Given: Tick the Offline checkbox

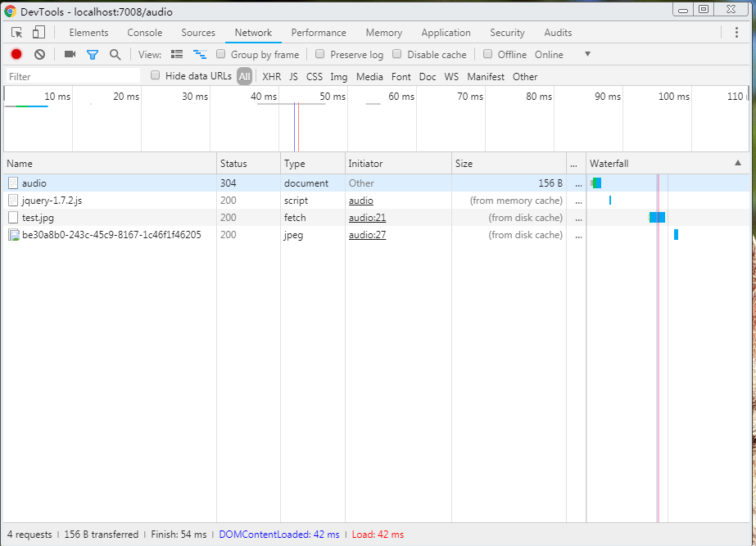Looking at the screenshot, I should pos(488,54).
